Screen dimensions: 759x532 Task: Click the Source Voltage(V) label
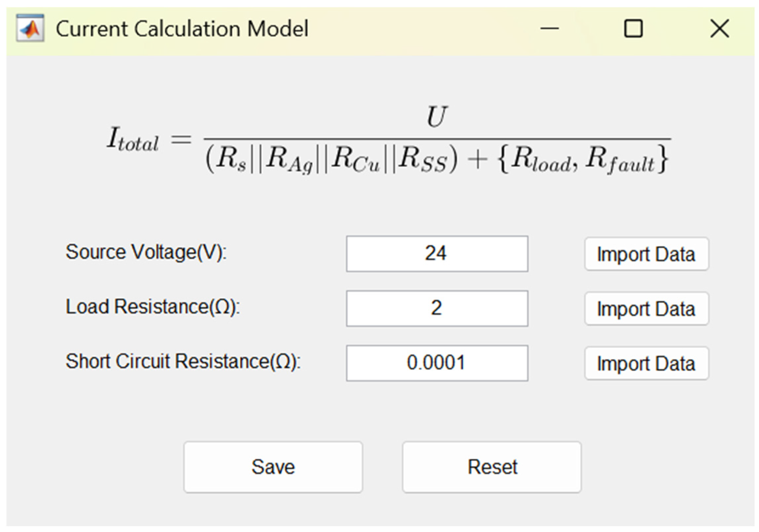coord(146,252)
